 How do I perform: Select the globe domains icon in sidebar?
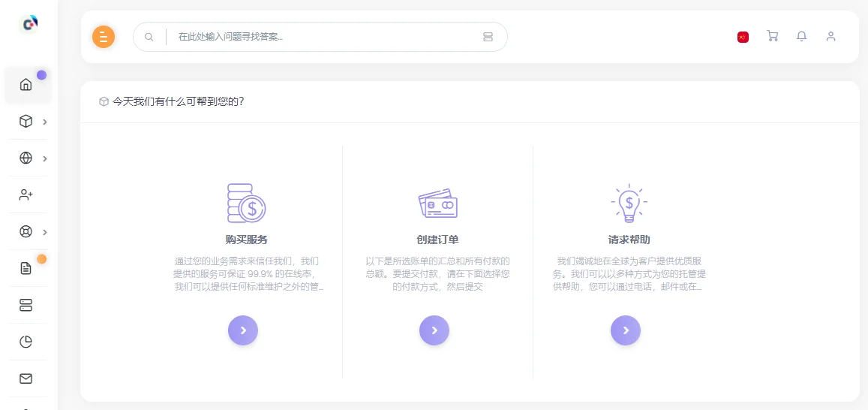coord(26,158)
